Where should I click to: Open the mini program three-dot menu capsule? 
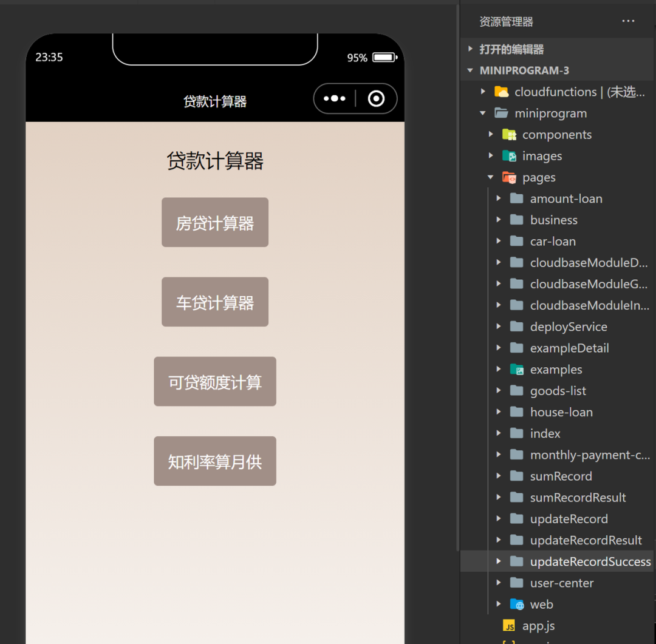click(x=334, y=99)
